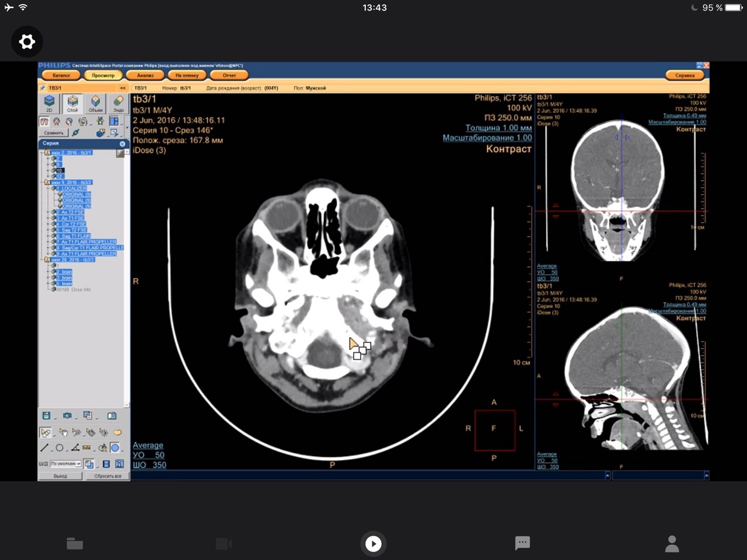Collapse the tb3/1 study tree node
The image size is (747, 560).
coord(41,153)
